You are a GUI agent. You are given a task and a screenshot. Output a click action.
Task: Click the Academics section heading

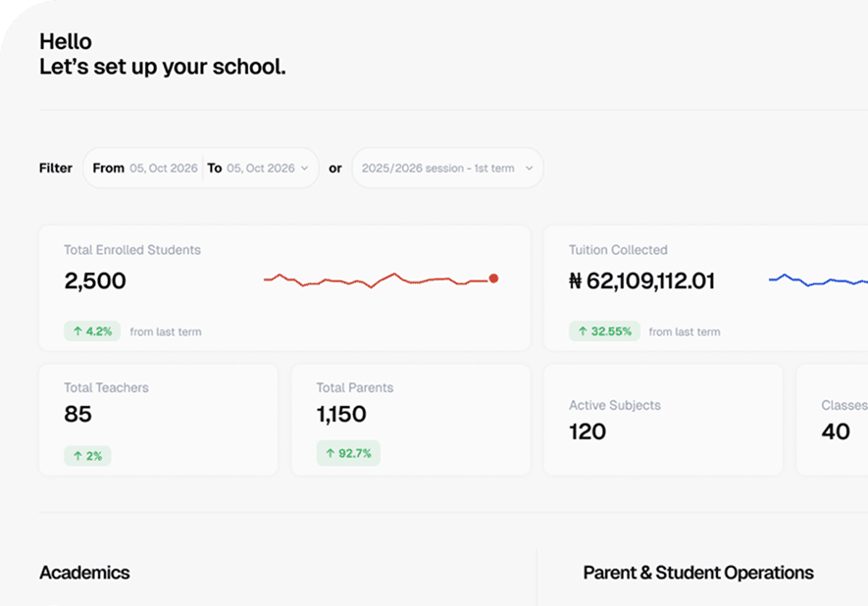pos(84,573)
